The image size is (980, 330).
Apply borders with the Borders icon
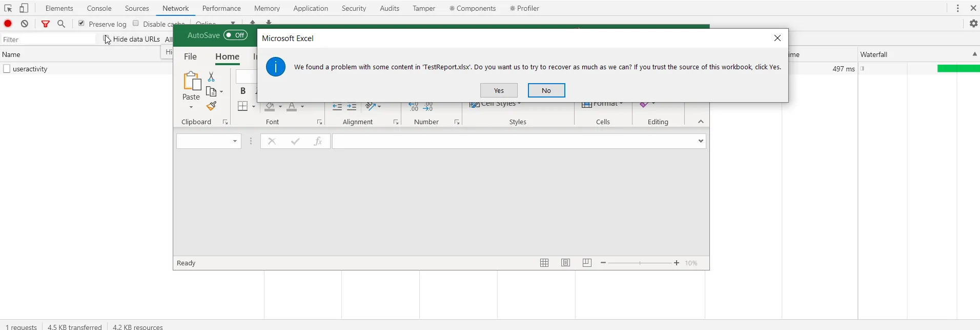tap(243, 106)
